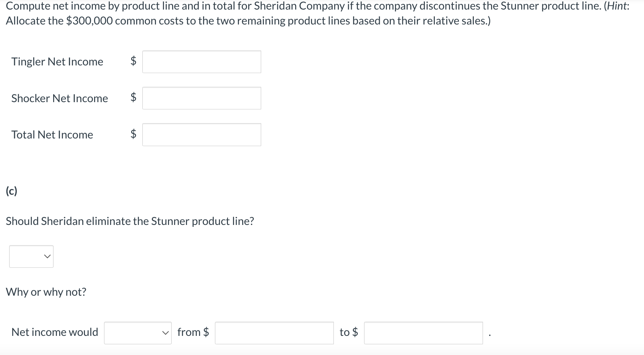This screenshot has width=644, height=355.
Task: Select the Total Net Income entry field
Action: [x=202, y=135]
